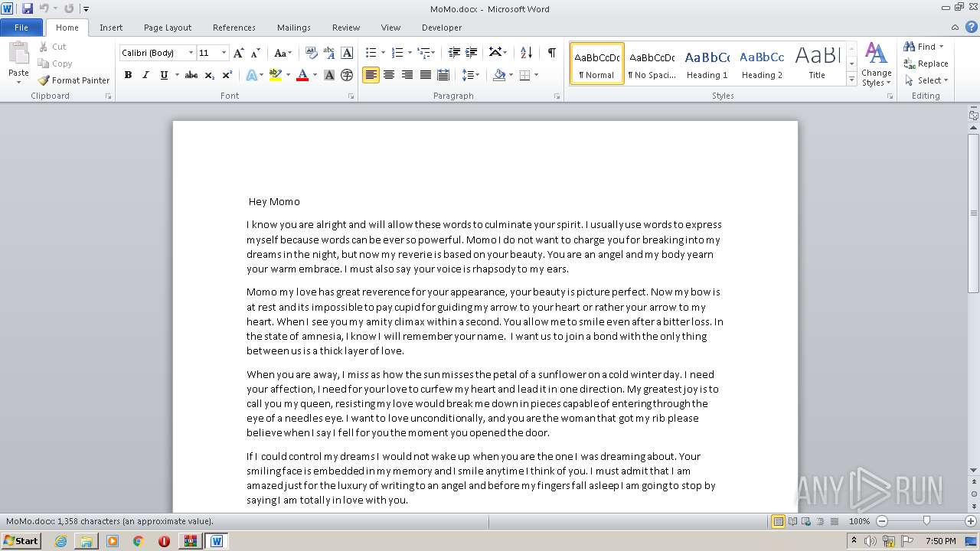This screenshot has width=980, height=551.
Task: Click the Undo icon in title bar
Action: (x=44, y=8)
